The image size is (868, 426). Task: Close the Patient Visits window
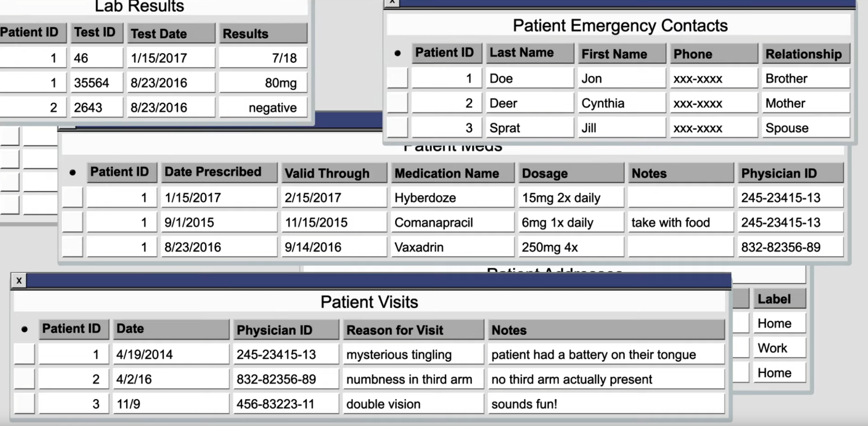19,281
